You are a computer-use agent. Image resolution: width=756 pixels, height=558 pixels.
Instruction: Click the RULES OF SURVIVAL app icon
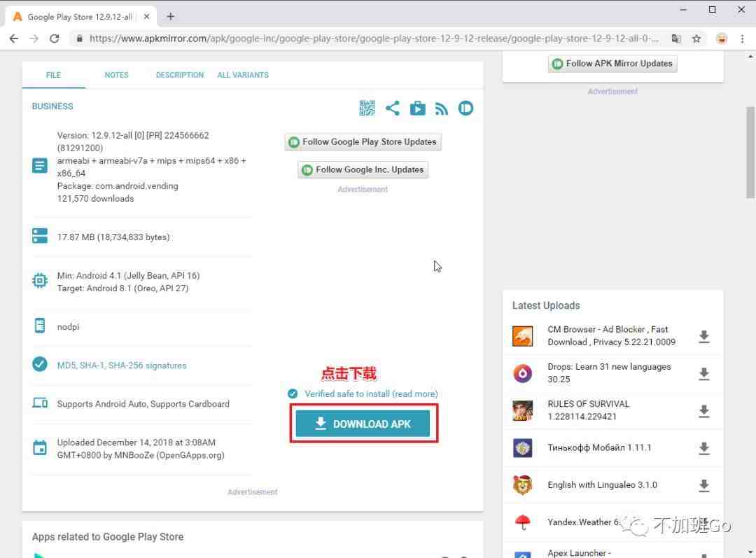pyautogui.click(x=523, y=410)
